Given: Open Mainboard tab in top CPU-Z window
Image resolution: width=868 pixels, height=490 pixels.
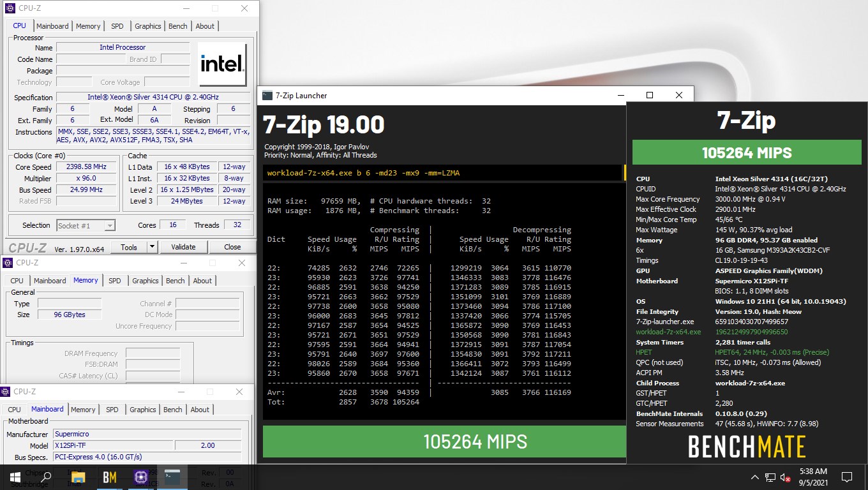Looking at the screenshot, I should coord(52,26).
